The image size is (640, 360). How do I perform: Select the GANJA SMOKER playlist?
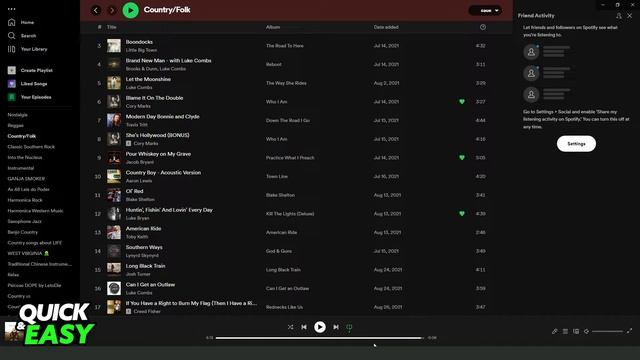(x=26, y=178)
